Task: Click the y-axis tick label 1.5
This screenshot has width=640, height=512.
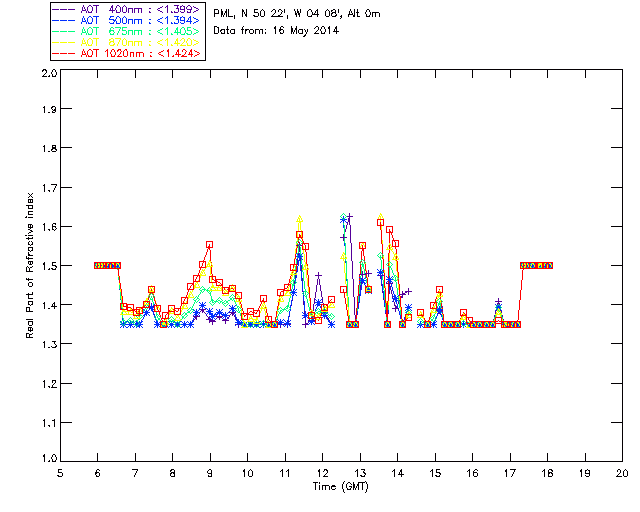Action: pyautogui.click(x=49, y=266)
